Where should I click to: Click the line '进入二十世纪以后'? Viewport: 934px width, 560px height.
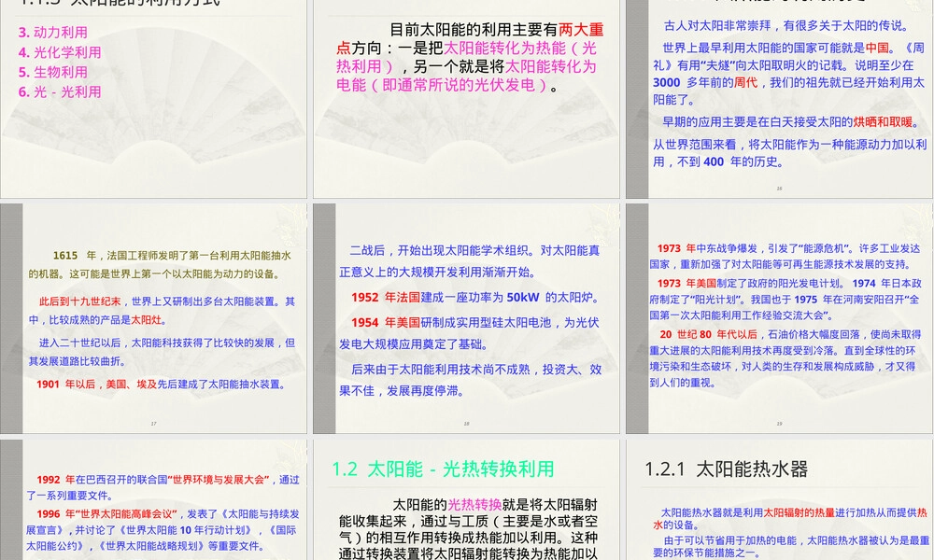[x=167, y=343]
